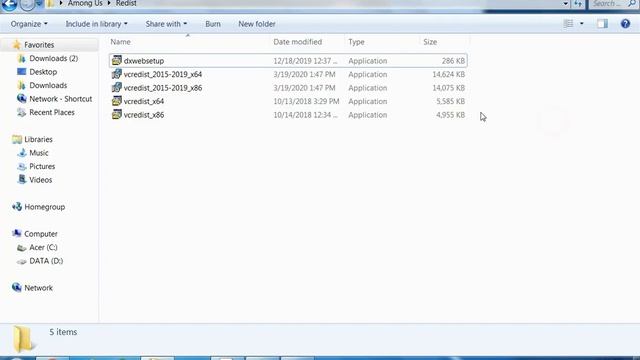Select Computer in the navigation pane

pos(41,234)
